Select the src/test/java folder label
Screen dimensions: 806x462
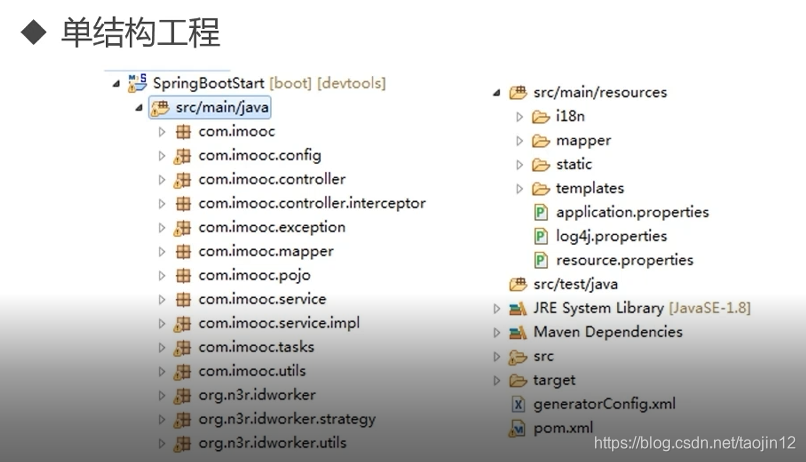coord(576,284)
